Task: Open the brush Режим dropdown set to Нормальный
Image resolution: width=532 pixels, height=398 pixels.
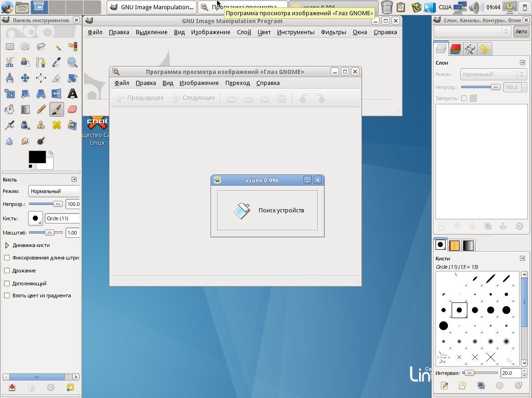Action: point(54,191)
